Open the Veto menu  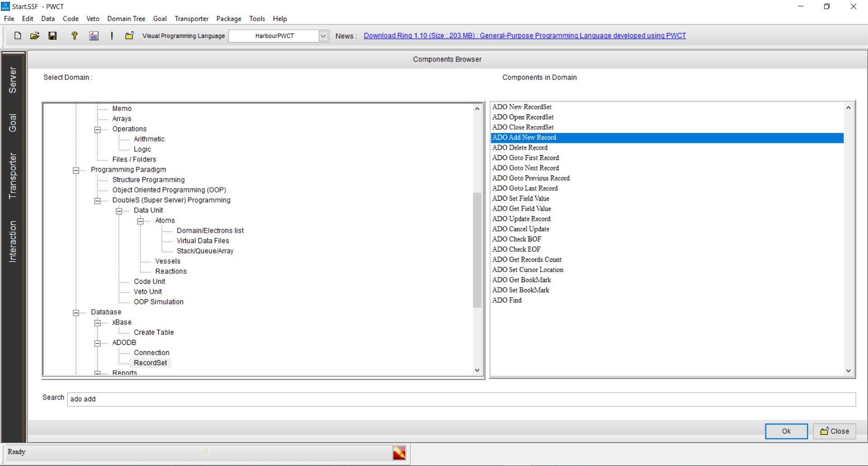tap(93, 19)
